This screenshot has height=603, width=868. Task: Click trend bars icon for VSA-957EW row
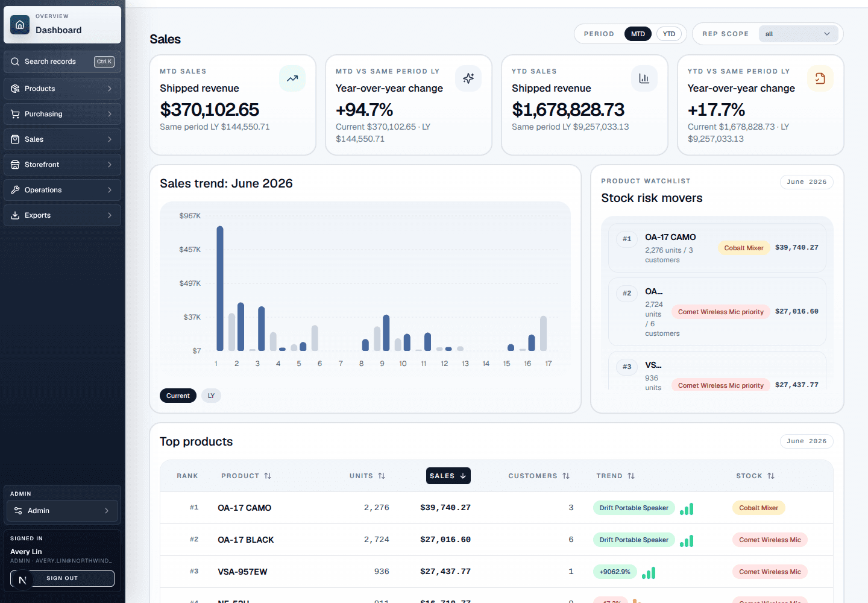[649, 573]
